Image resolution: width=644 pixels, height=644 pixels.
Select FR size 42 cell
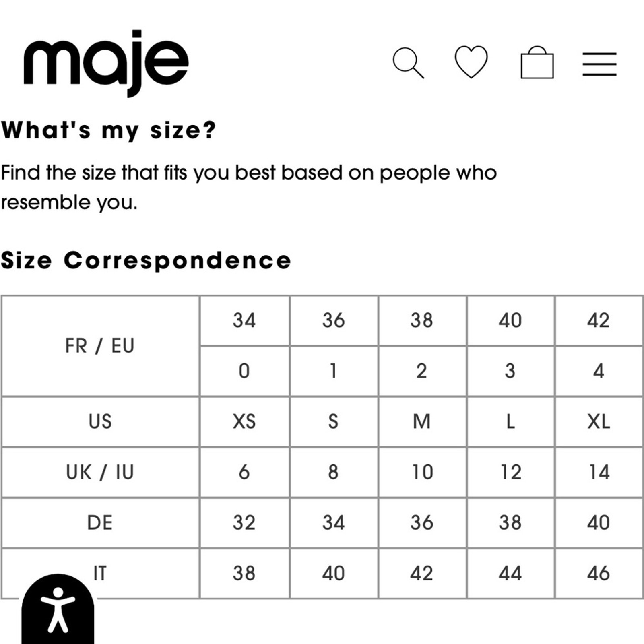(x=599, y=321)
